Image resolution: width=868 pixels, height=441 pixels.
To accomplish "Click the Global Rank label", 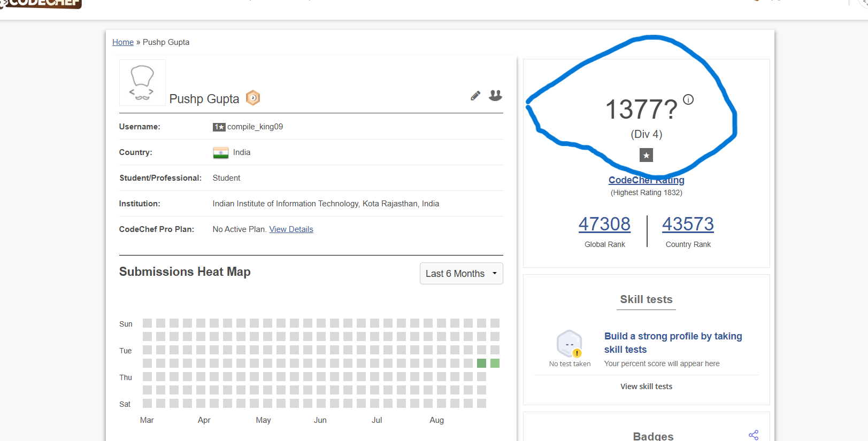I will [604, 244].
